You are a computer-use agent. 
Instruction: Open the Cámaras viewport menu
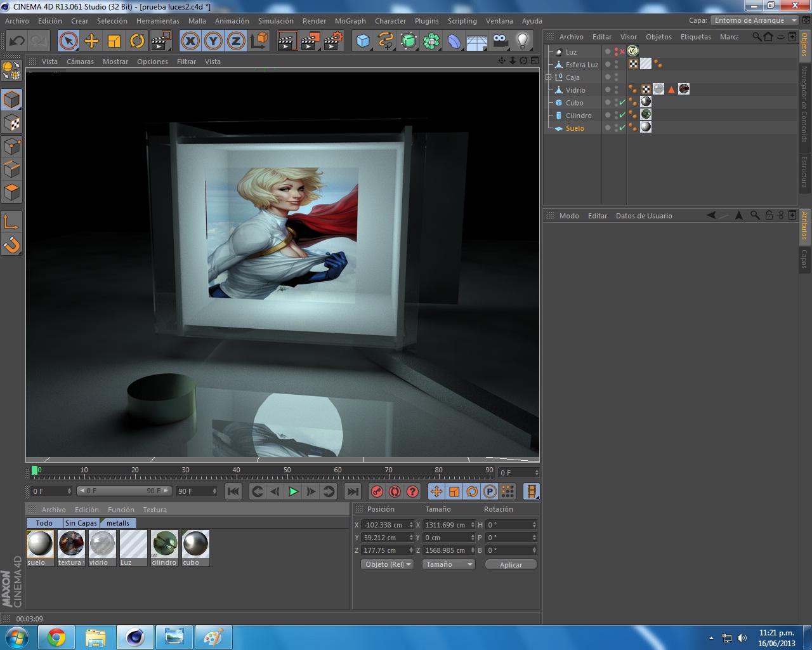80,62
